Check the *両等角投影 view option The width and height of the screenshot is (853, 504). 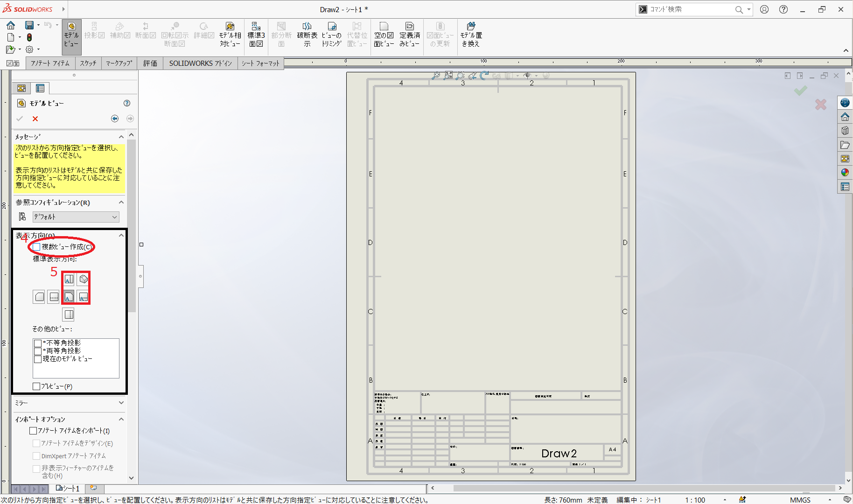[x=38, y=351]
